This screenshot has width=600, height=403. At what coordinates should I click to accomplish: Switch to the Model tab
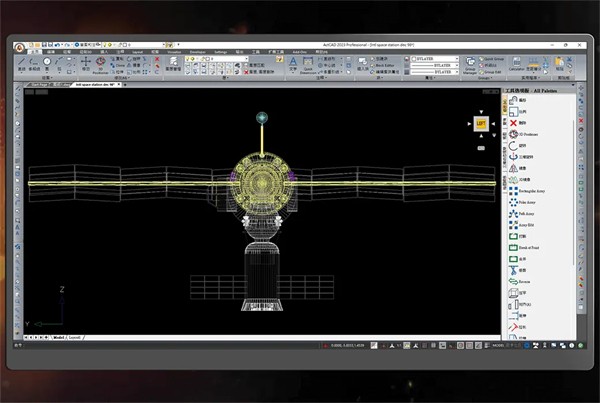pyautogui.click(x=58, y=338)
